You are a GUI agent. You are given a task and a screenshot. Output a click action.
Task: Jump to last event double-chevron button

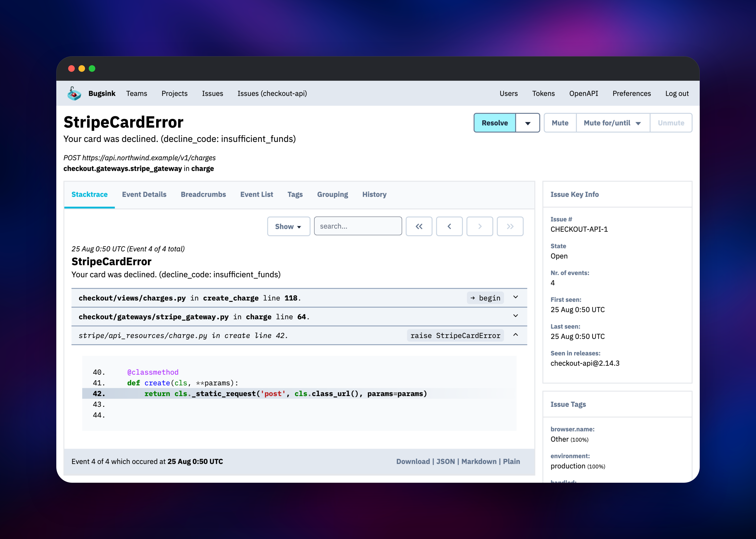point(510,226)
